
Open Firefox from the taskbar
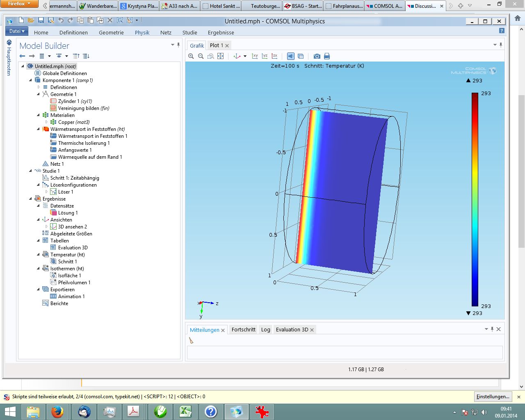[x=57, y=411]
